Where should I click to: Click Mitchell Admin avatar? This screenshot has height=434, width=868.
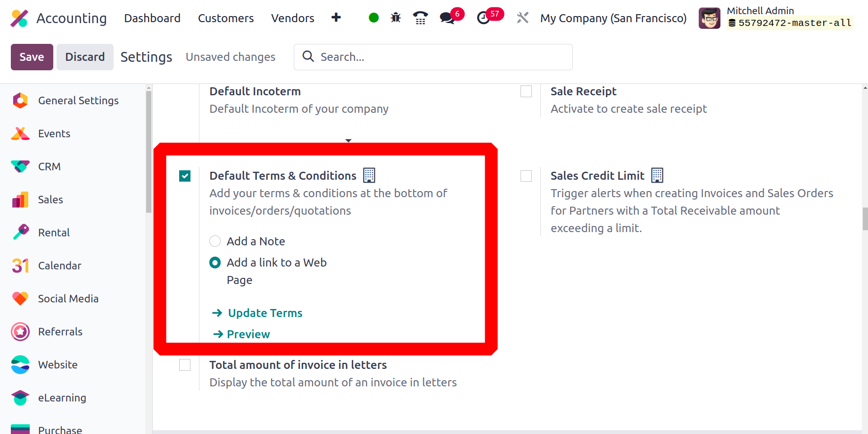709,18
